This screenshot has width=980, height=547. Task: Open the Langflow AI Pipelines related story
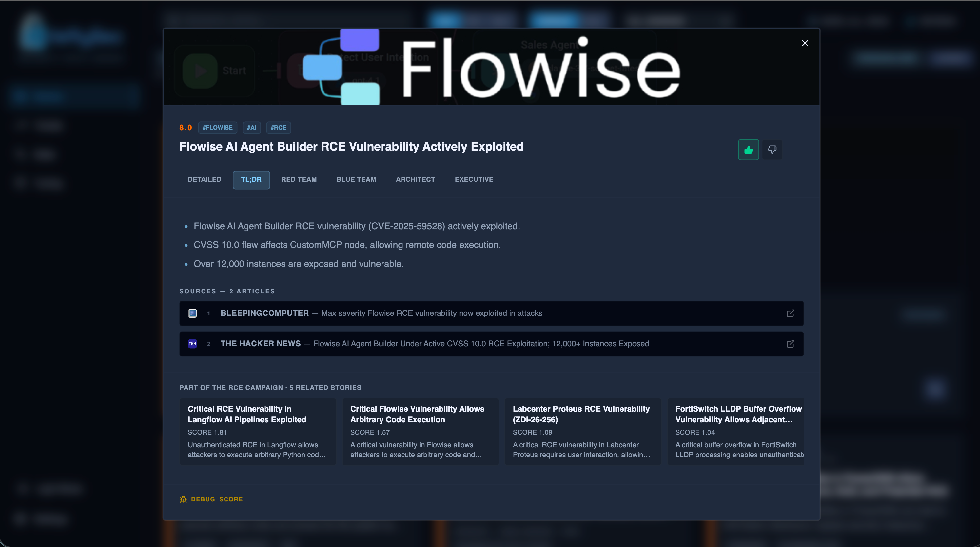(x=258, y=431)
